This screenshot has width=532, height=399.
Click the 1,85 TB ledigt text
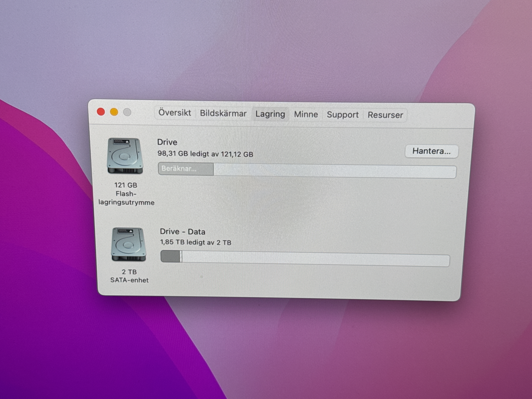pyautogui.click(x=196, y=242)
